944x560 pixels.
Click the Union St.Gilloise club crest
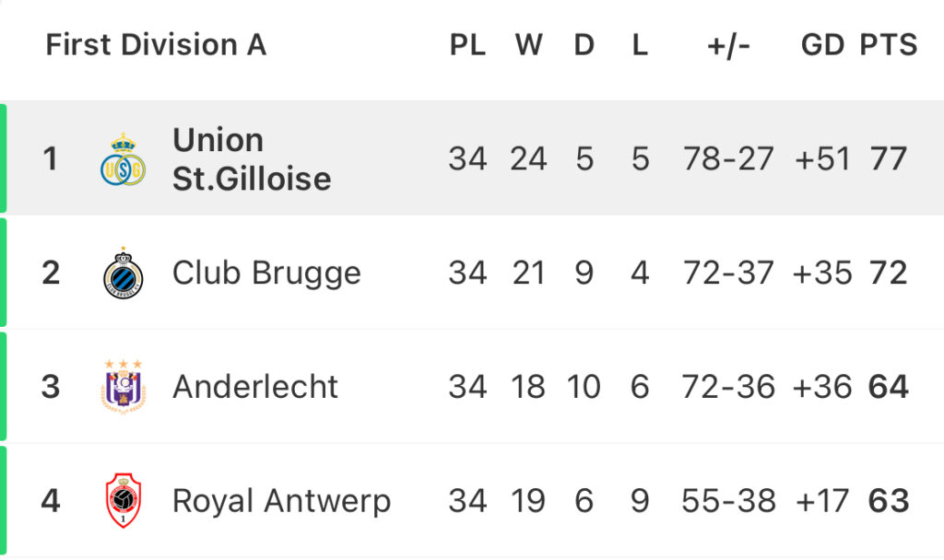tap(123, 159)
